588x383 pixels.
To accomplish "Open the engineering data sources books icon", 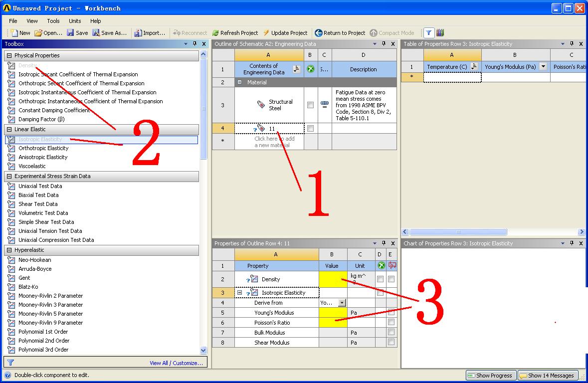I will tap(440, 33).
